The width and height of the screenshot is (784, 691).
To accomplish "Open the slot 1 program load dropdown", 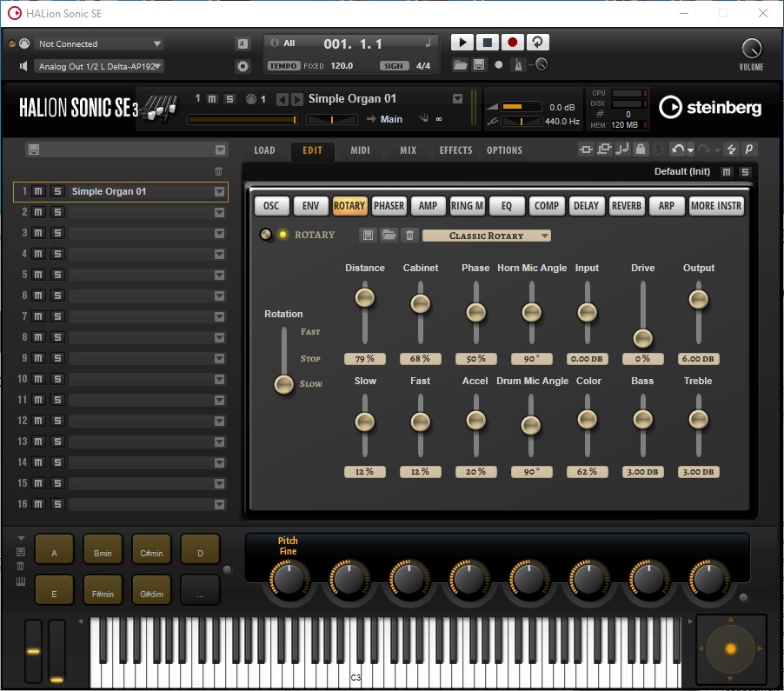I will (x=219, y=191).
